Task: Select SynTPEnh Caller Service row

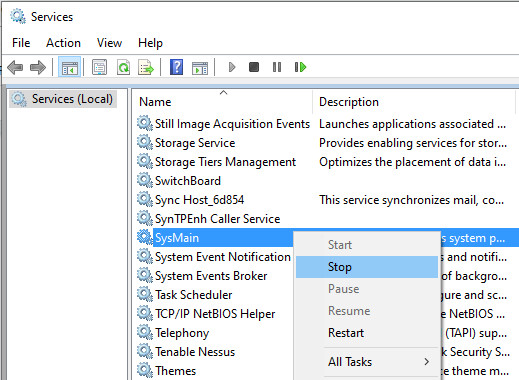Action: coord(218,219)
